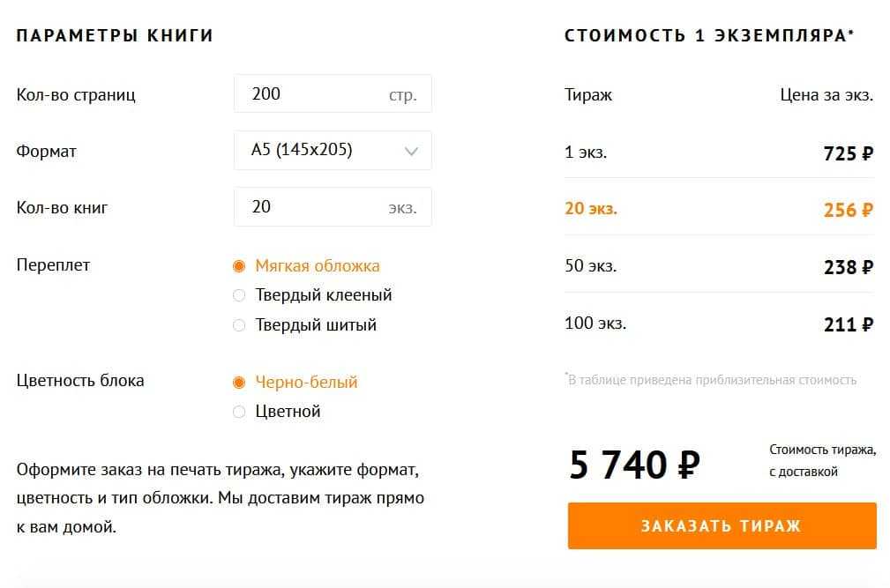Click the Стоимость 1 экземпляра heading
The image size is (890, 588).
pos(709,36)
